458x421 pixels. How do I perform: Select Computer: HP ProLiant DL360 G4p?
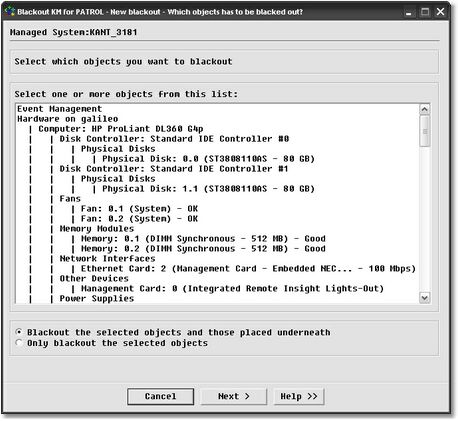click(x=121, y=129)
